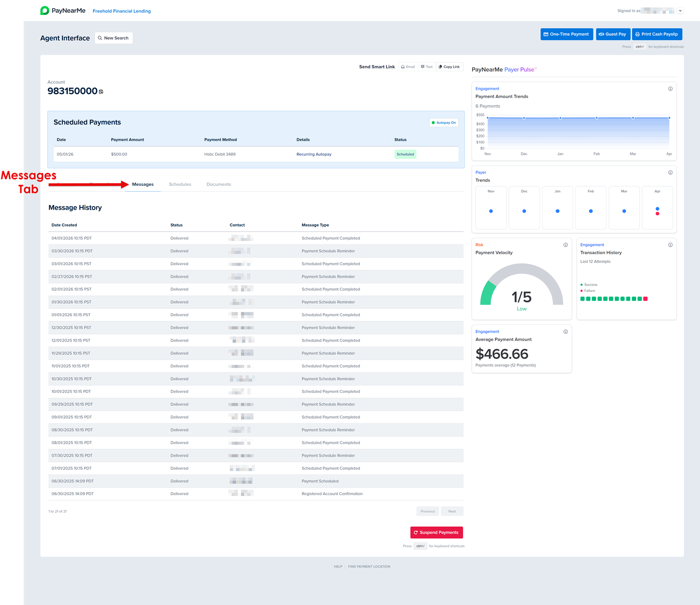Copy account number with clipboard icon
Image resolution: width=700 pixels, height=605 pixels.
point(101,91)
